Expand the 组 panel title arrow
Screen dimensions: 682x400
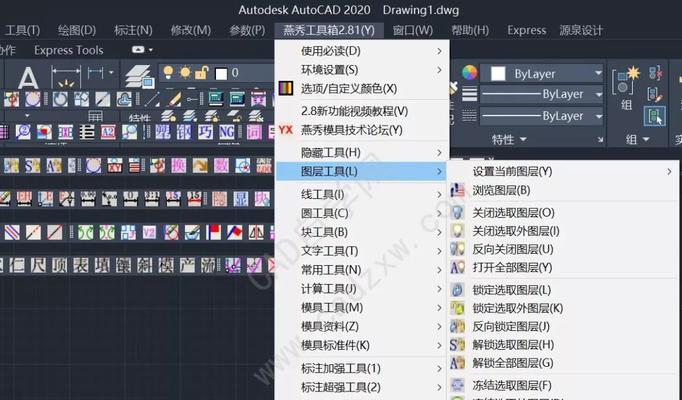coord(646,140)
